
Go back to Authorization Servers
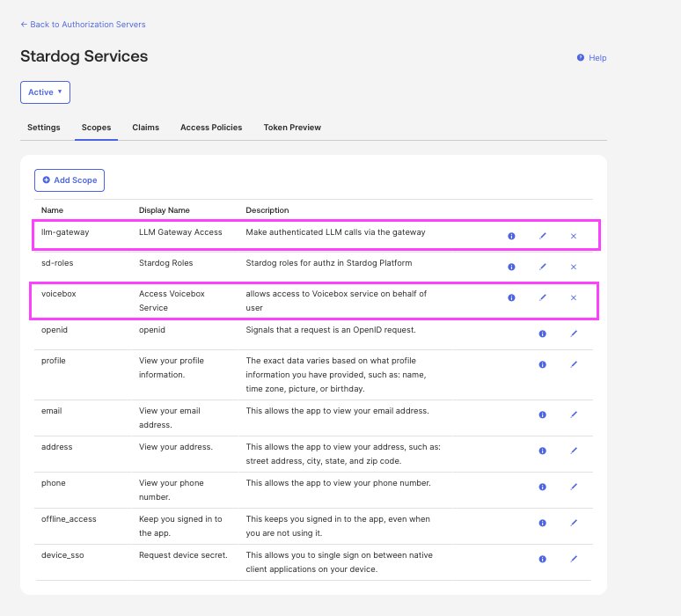click(x=83, y=25)
